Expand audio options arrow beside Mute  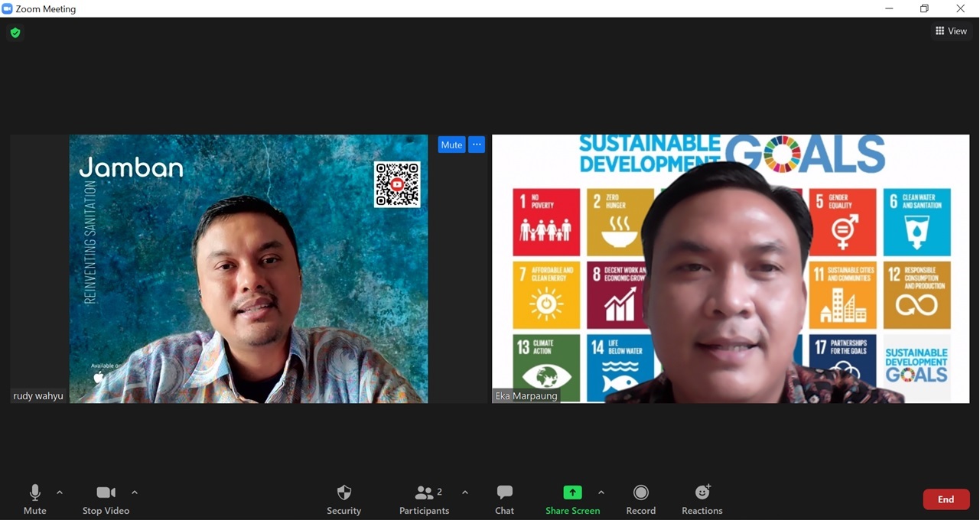click(x=60, y=492)
